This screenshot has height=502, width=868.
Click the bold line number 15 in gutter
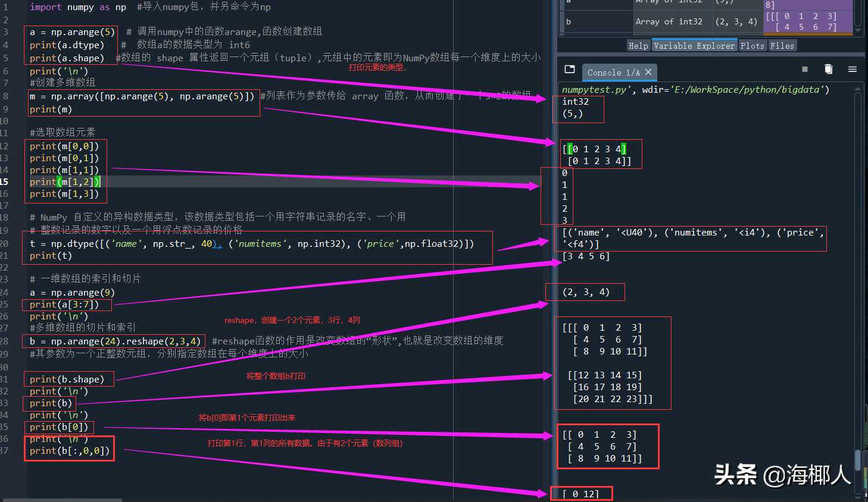coord(5,181)
